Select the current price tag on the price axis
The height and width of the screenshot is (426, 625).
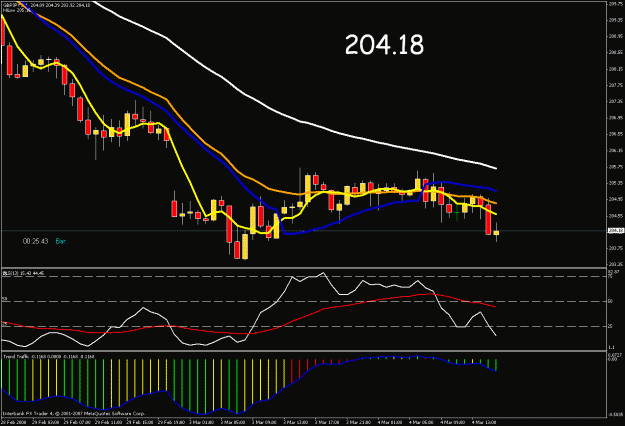(x=616, y=230)
